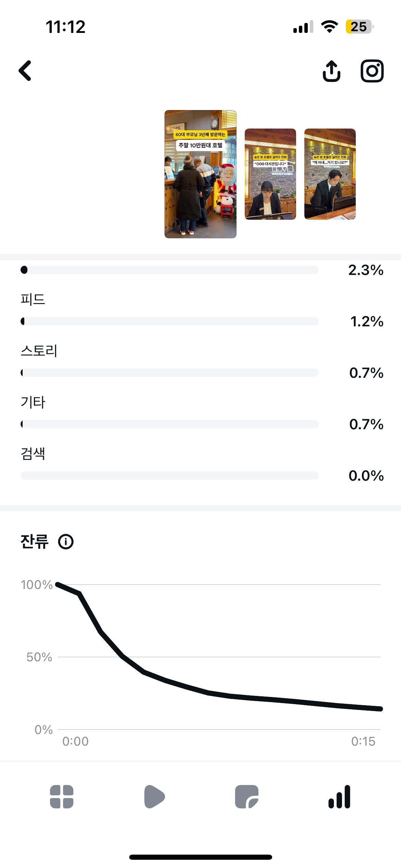Tap the 기타 progress bar
Viewport: 401px width, 868px height.
coord(170,424)
